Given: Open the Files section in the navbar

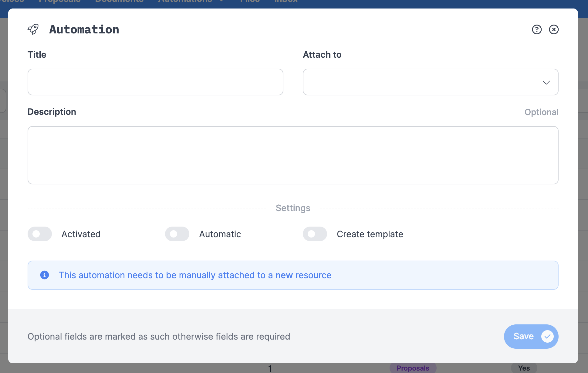Looking at the screenshot, I should click(249, 2).
